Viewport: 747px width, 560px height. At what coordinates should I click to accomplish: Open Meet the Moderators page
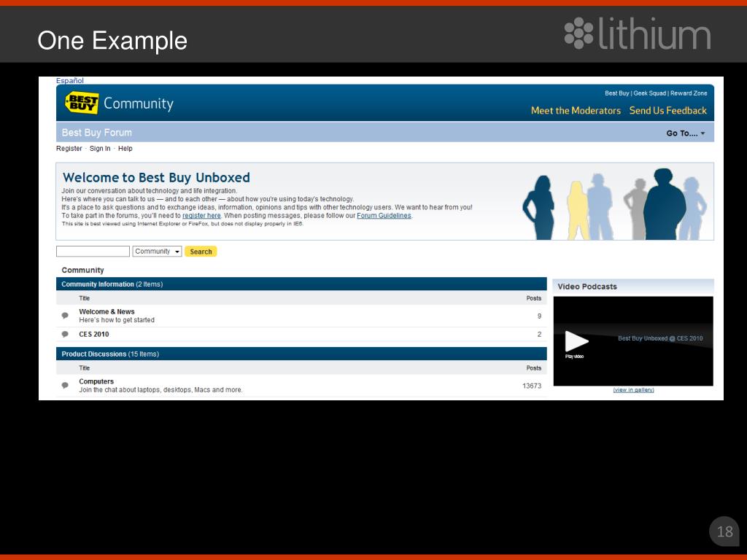tap(576, 111)
